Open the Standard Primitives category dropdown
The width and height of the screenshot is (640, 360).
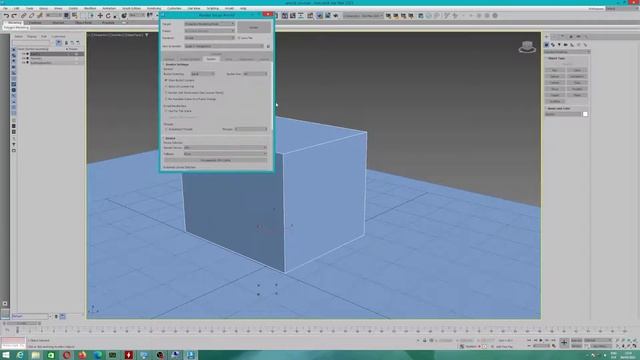[x=567, y=52]
